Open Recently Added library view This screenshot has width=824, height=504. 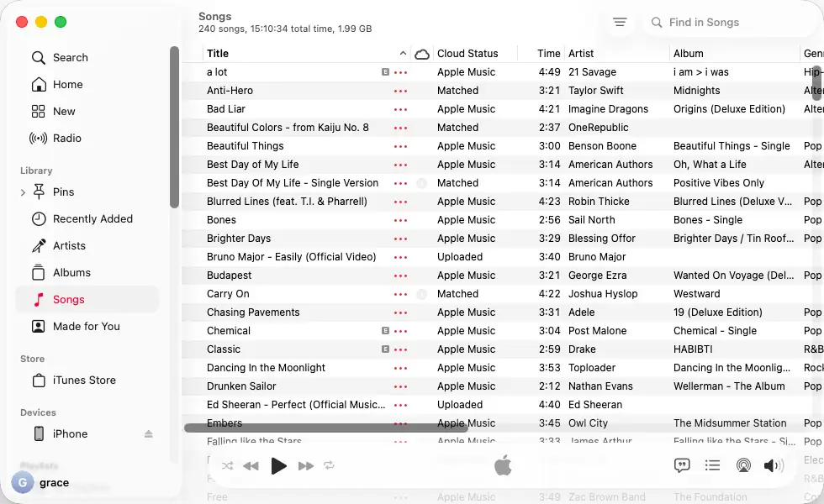pos(92,219)
